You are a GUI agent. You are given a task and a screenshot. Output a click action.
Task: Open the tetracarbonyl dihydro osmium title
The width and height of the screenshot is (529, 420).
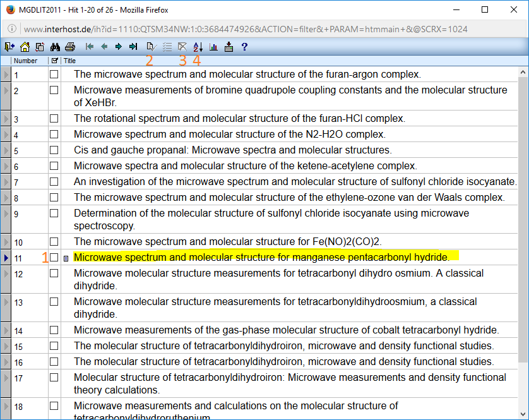278,279
